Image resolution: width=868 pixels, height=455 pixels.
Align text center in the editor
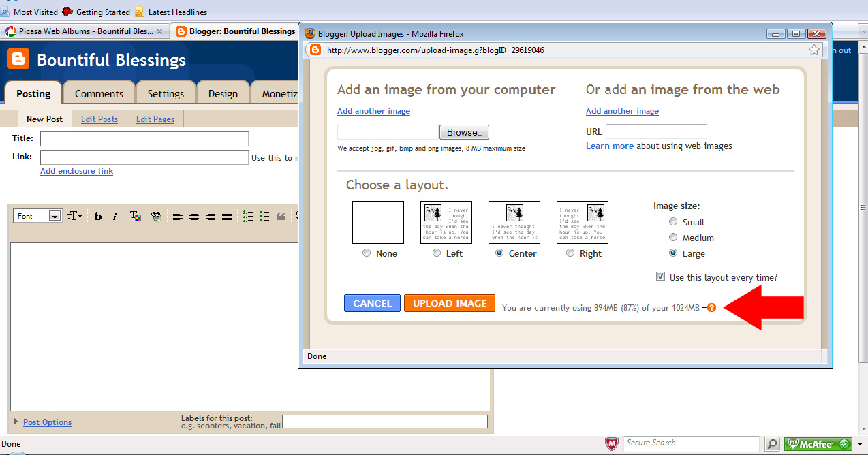coord(194,216)
